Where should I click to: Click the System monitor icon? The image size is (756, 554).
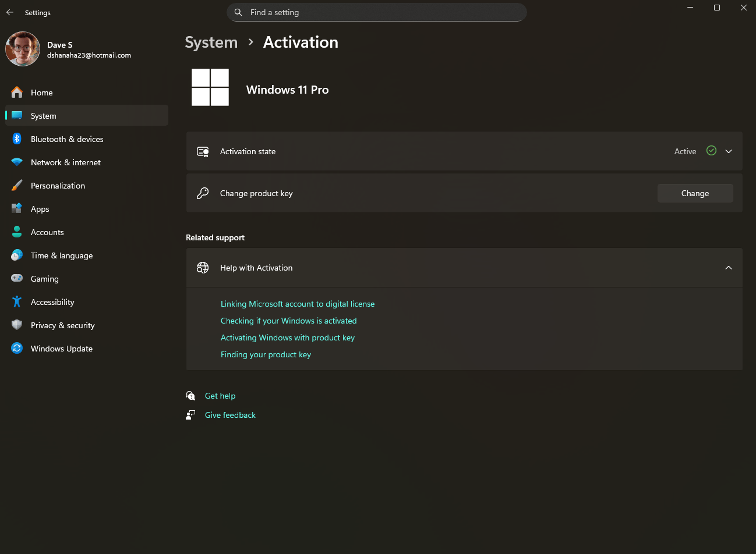tap(17, 115)
